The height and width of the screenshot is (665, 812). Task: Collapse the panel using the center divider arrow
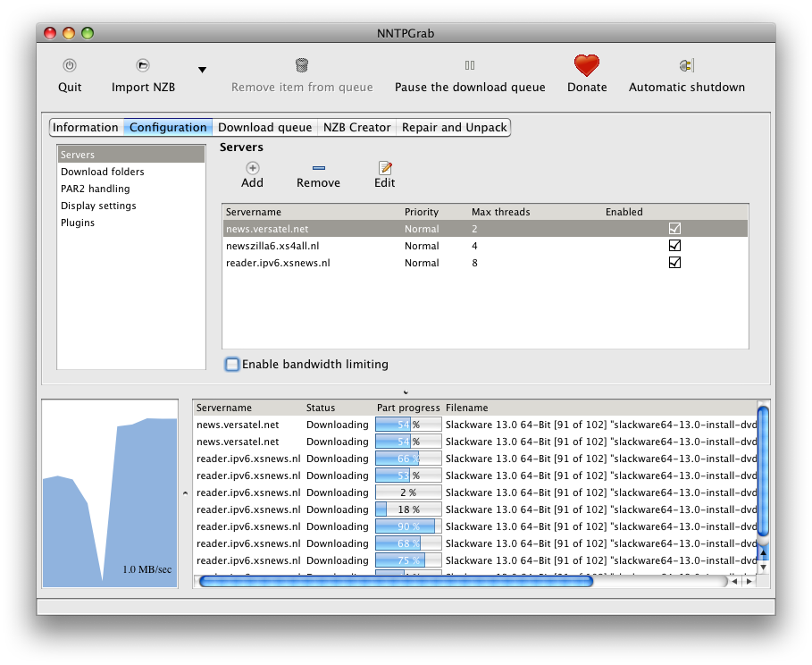[x=406, y=391]
